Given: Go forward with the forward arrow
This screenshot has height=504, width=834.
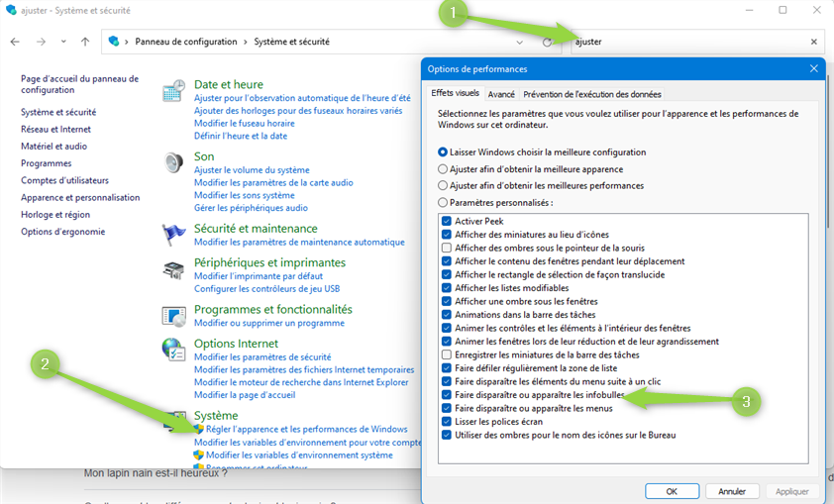Looking at the screenshot, I should 41,42.
